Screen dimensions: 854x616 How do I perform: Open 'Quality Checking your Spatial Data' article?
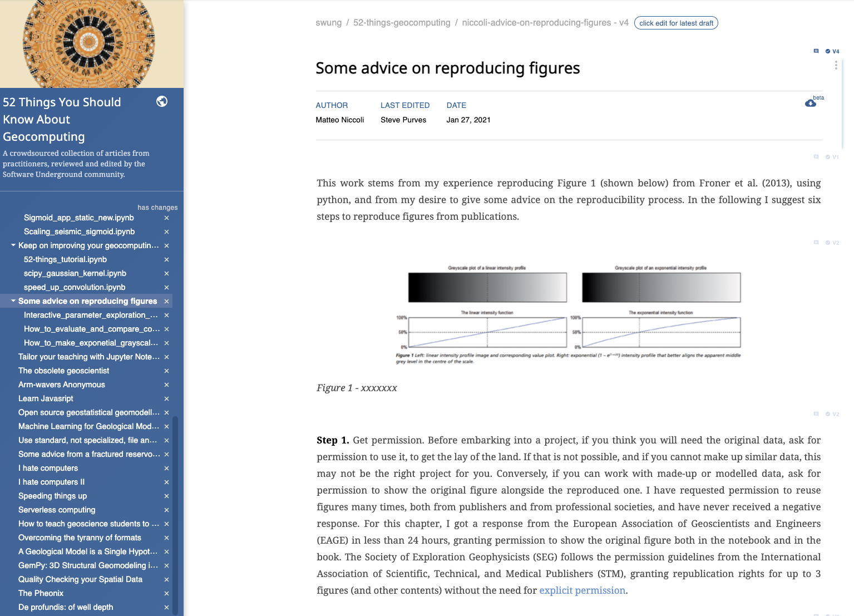pyautogui.click(x=80, y=580)
